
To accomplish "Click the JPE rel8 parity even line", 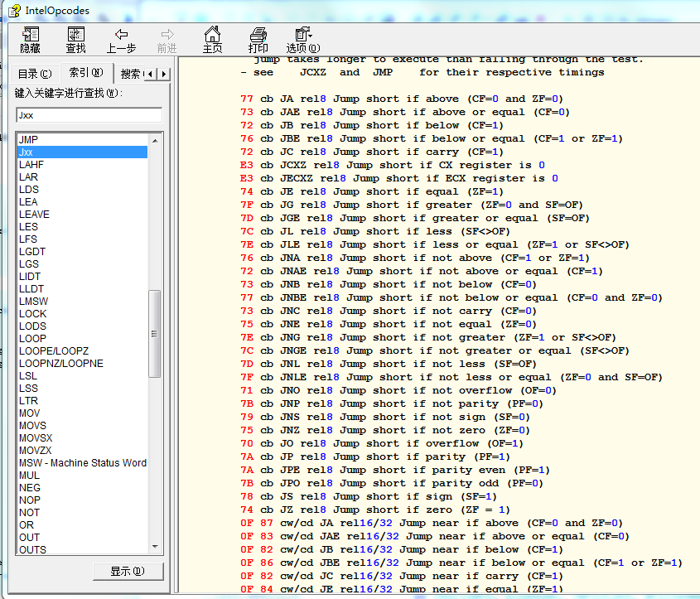I will 394,470.
